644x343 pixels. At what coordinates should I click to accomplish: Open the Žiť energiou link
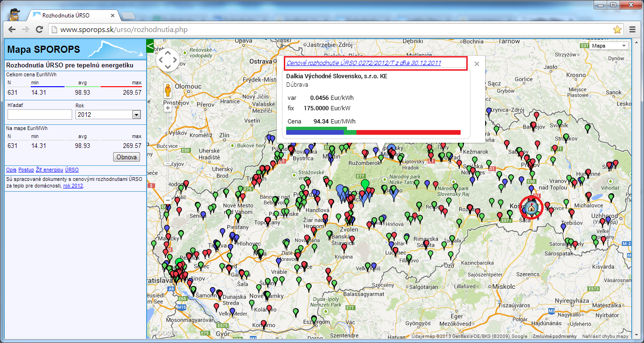pos(50,170)
